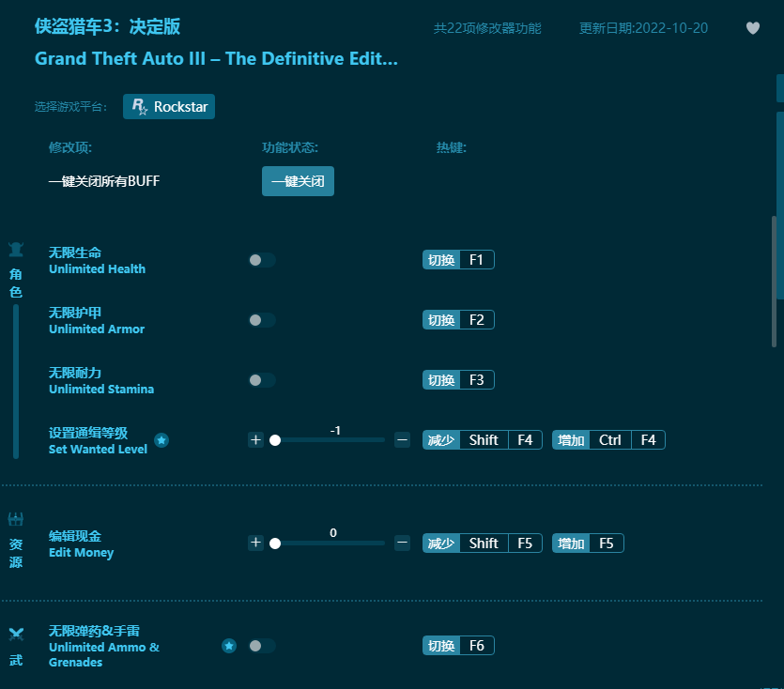Click the heart favorite icon

coord(752,28)
